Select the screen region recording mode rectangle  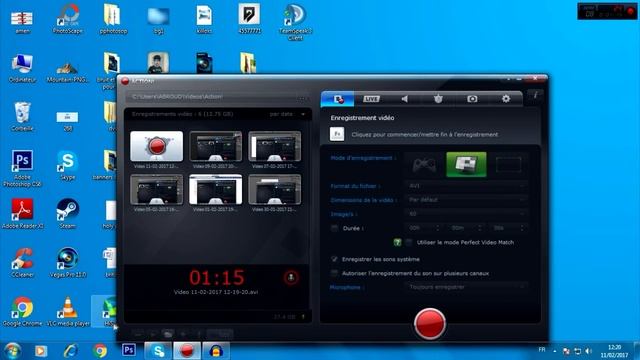click(508, 164)
